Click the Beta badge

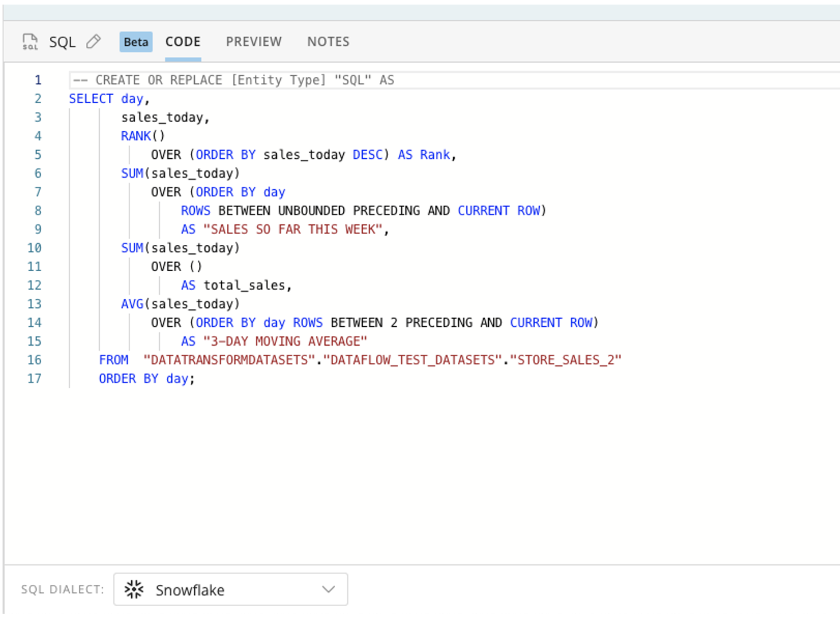(136, 42)
